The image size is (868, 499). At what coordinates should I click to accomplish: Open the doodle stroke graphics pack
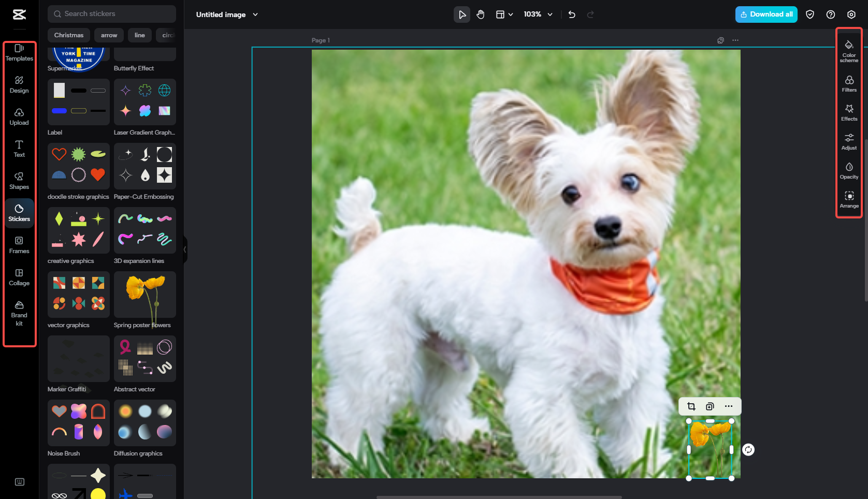pos(79,166)
